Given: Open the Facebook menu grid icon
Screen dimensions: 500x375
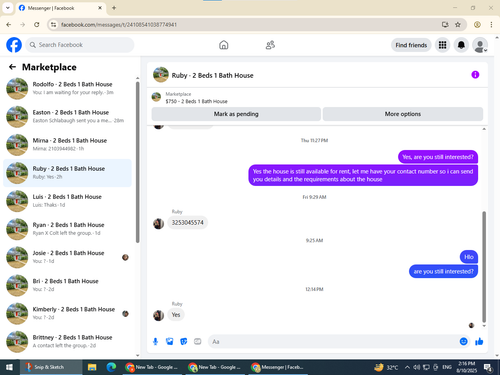Looking at the screenshot, I should (x=442, y=45).
